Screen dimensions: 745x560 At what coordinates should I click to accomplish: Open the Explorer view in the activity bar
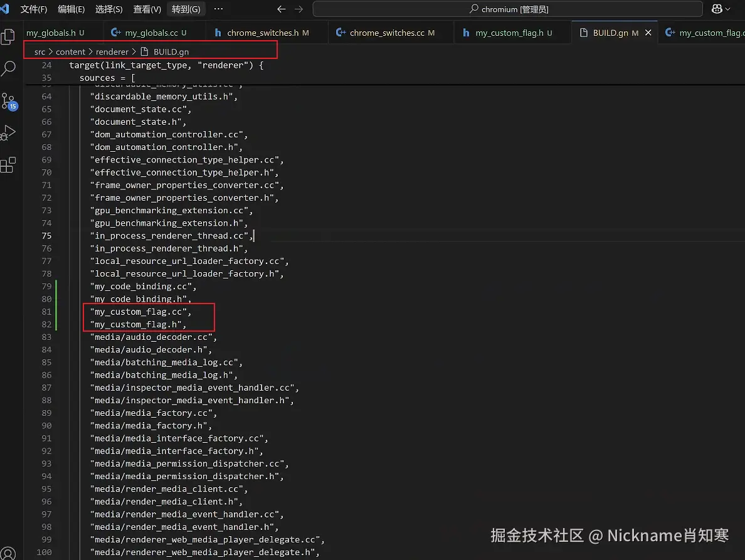[8, 36]
